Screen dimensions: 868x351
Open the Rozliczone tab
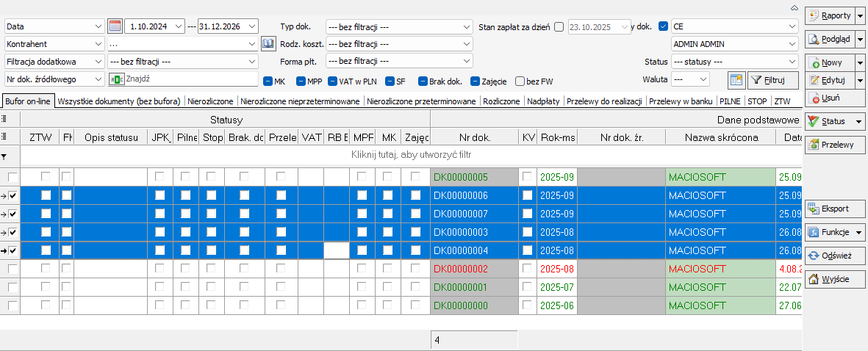point(501,101)
